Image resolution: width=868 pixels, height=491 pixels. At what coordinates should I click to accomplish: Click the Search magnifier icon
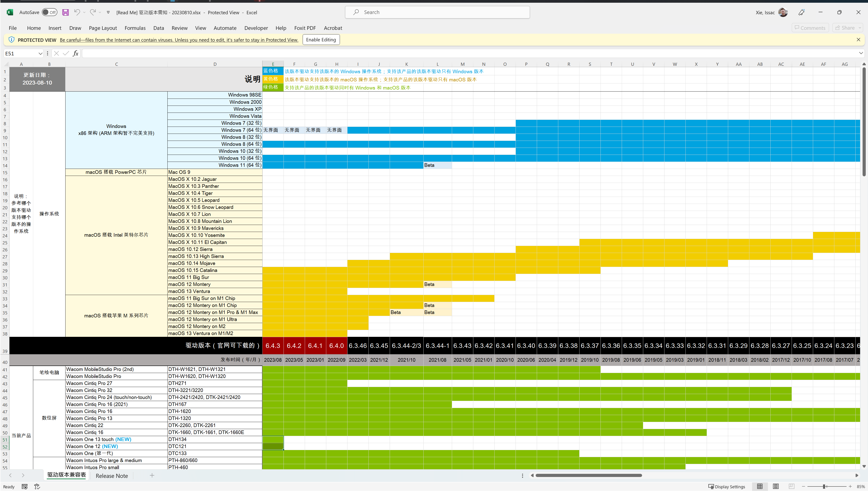356,12
